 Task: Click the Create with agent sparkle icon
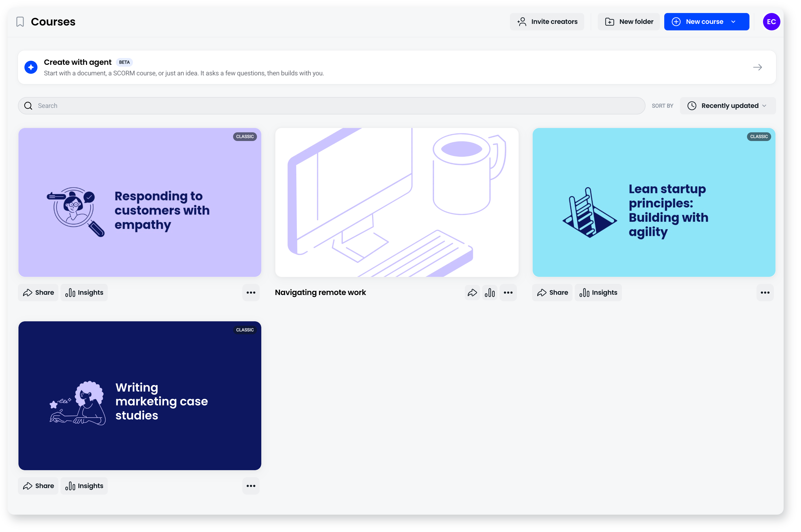coord(31,67)
